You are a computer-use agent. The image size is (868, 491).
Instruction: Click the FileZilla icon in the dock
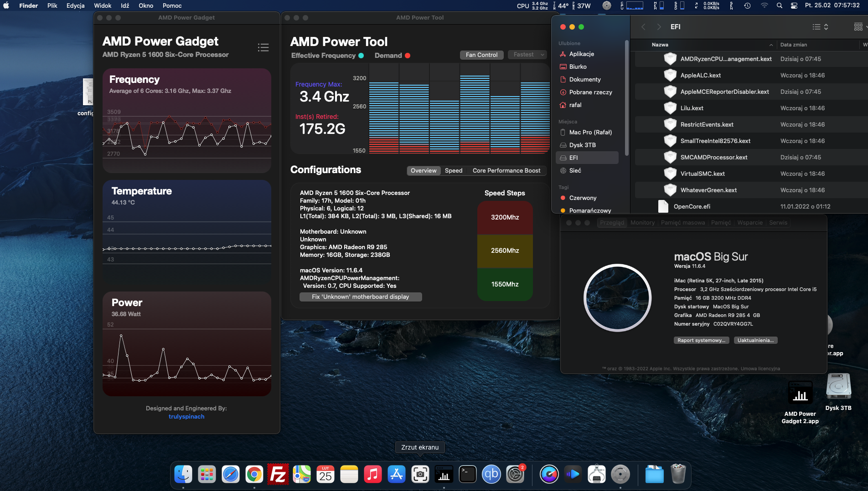(278, 475)
